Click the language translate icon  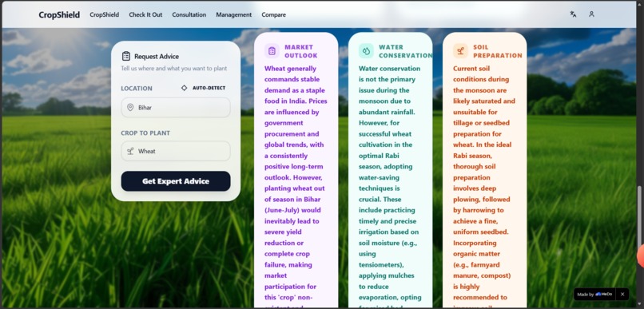[x=573, y=14]
